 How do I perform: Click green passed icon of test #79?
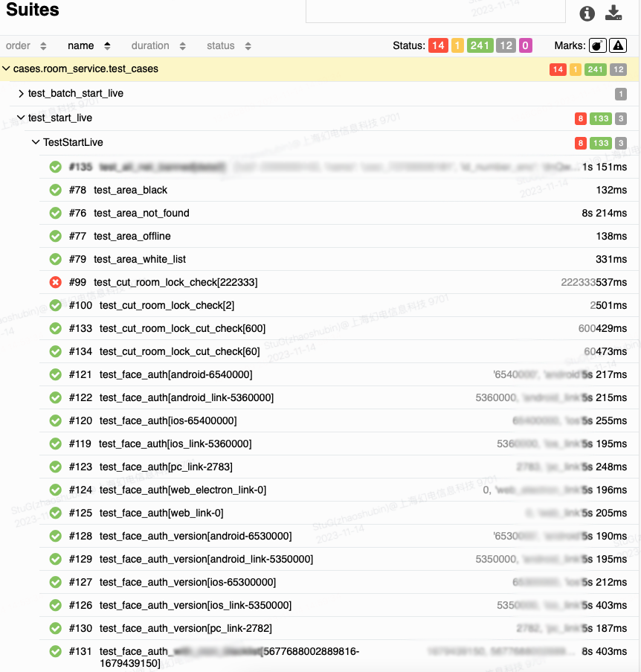(x=55, y=259)
